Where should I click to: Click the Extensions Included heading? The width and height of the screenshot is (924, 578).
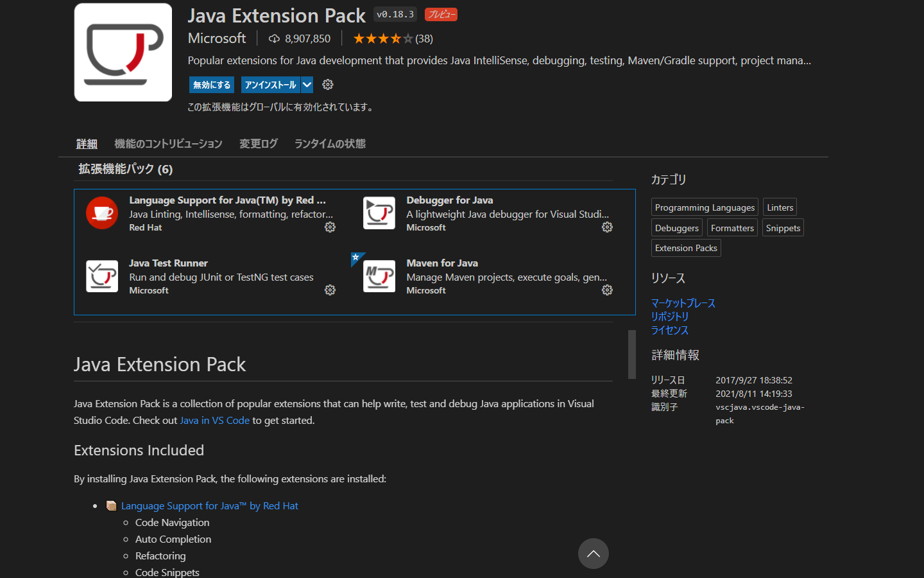click(139, 450)
